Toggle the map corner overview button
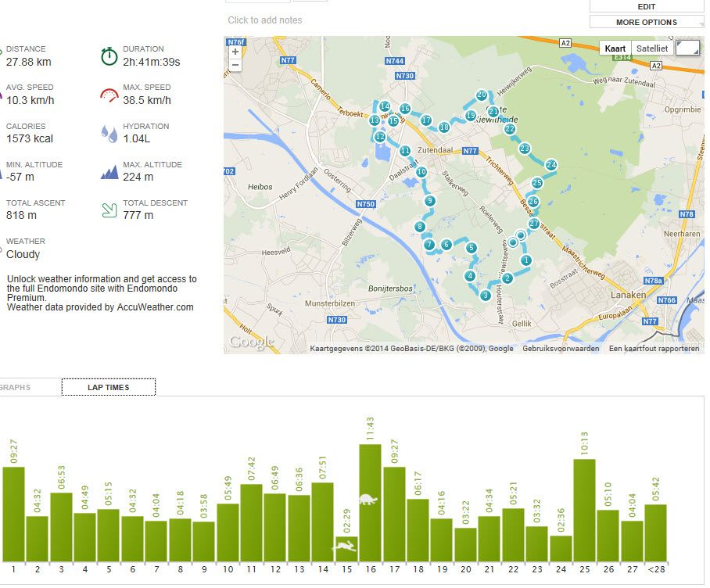Image resolution: width=710 pixels, height=588 pixels. (687, 48)
